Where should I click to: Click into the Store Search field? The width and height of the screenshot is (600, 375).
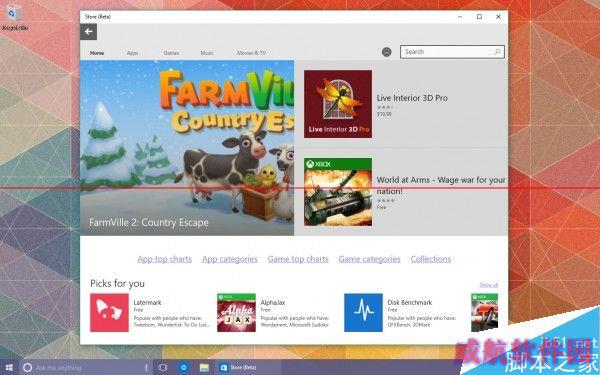click(452, 52)
